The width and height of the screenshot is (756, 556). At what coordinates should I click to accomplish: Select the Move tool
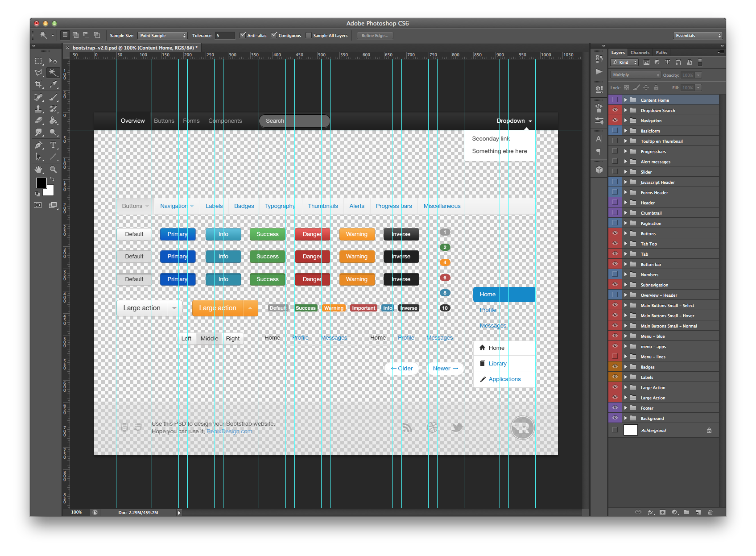click(x=53, y=61)
